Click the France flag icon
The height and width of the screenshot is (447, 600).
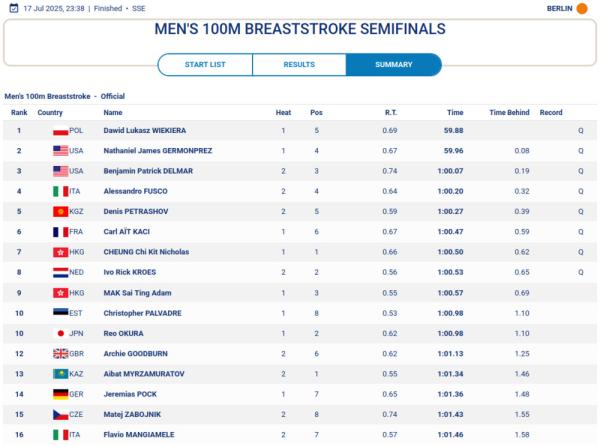click(x=59, y=232)
